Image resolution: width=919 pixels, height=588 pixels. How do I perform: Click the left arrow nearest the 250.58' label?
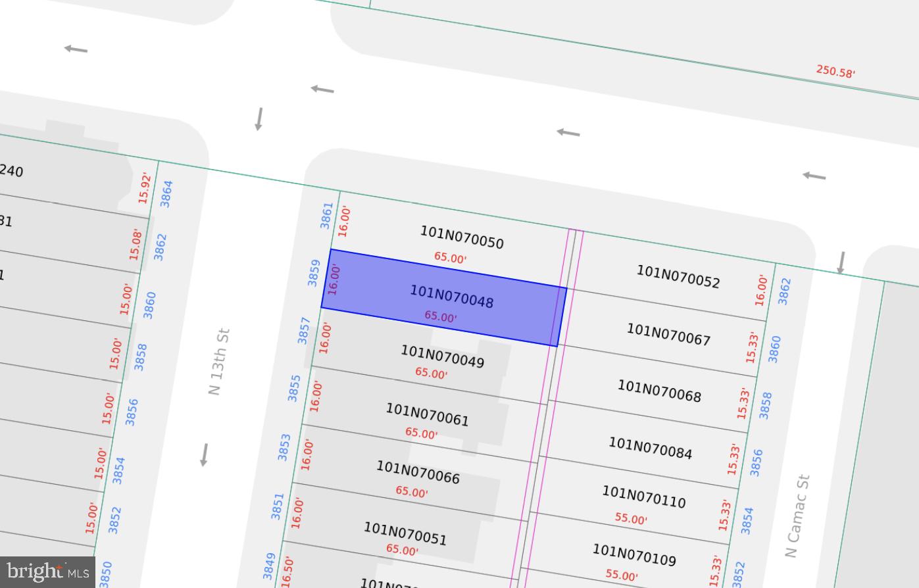pos(814,176)
